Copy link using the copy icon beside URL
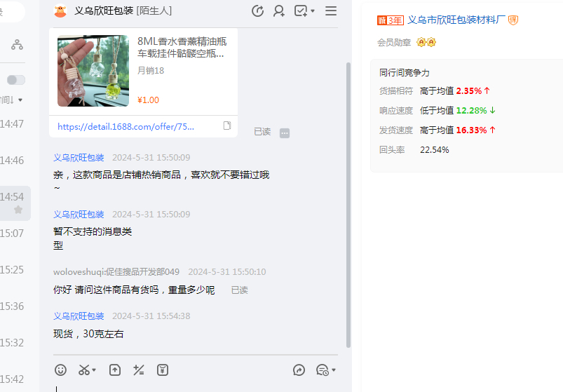Image resolution: width=563 pixels, height=392 pixels. pyautogui.click(x=227, y=126)
